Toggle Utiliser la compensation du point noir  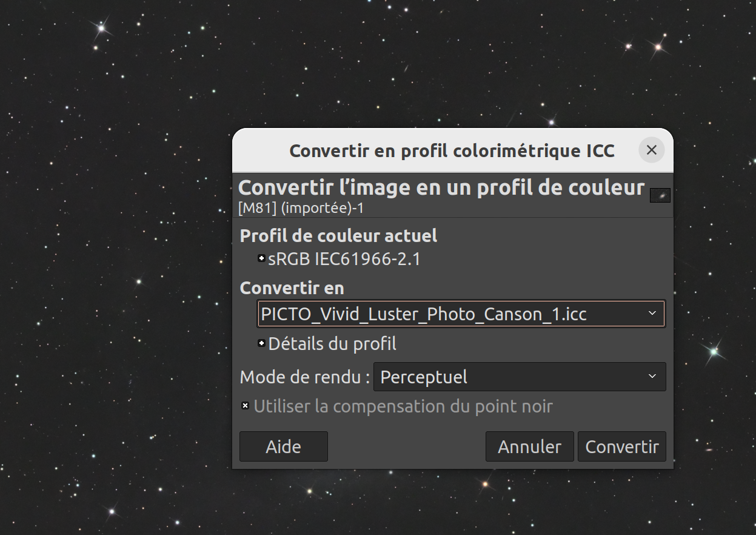tap(246, 406)
